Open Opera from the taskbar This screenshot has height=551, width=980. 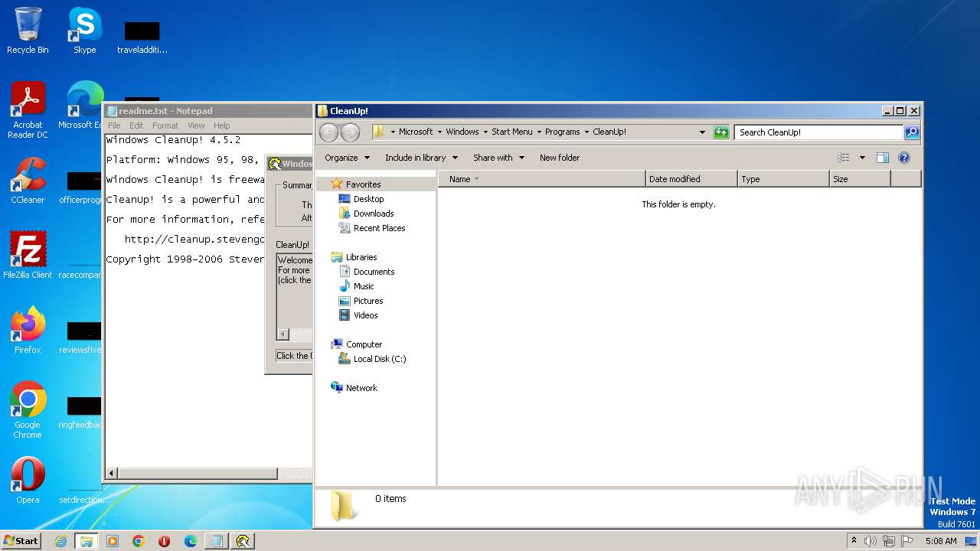(x=165, y=541)
